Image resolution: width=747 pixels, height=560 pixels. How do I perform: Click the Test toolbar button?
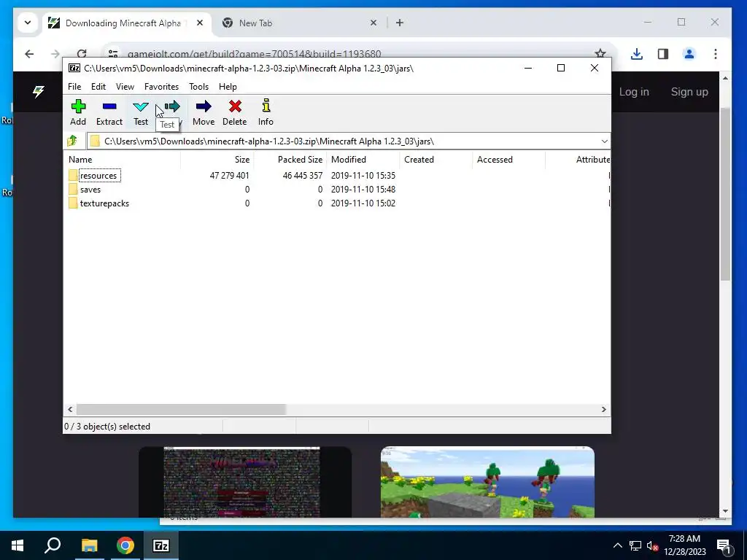point(141,112)
